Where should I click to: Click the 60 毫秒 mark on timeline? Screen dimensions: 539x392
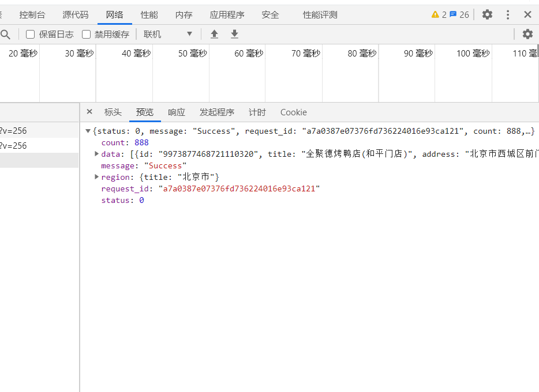point(248,54)
